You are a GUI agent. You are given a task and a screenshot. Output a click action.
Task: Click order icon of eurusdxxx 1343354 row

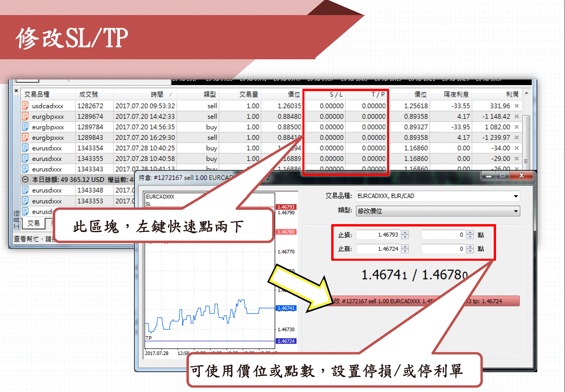[25, 148]
